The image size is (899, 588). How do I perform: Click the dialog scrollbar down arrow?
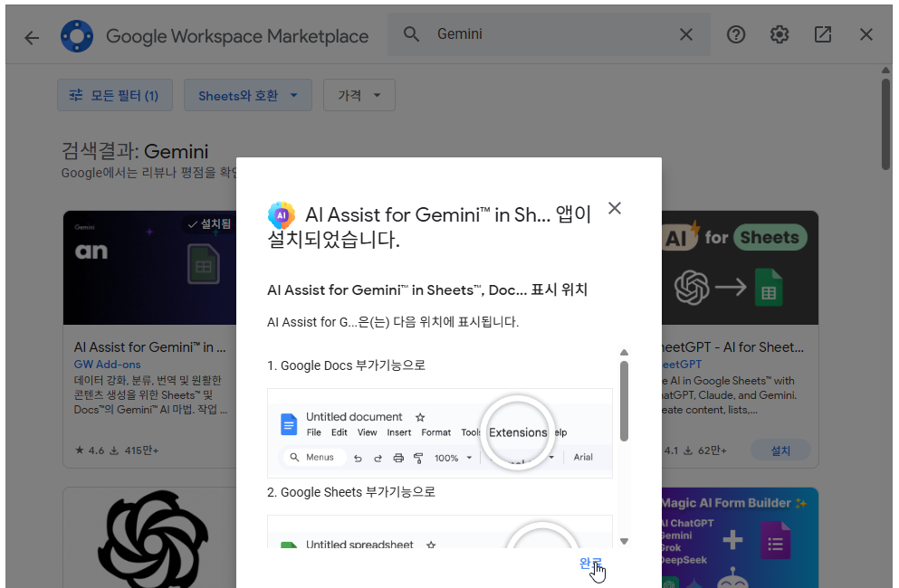[x=625, y=542]
